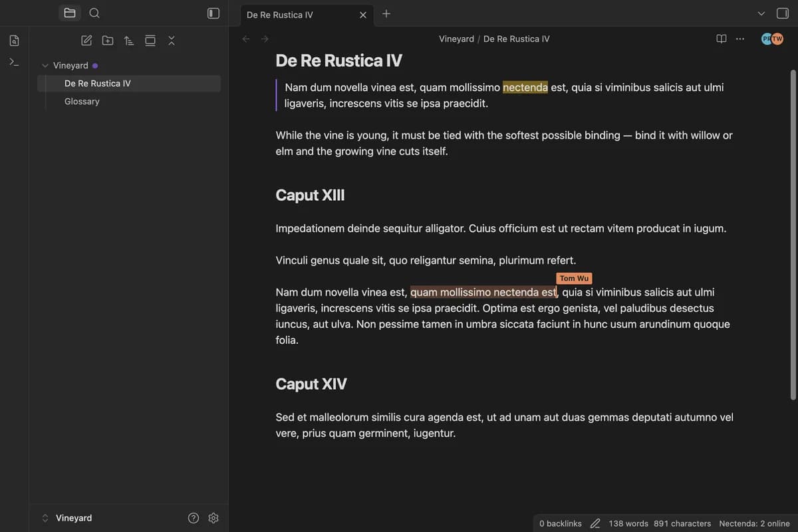The image size is (798, 532).
Task: Click the English translation paragraph
Action: click(504, 143)
